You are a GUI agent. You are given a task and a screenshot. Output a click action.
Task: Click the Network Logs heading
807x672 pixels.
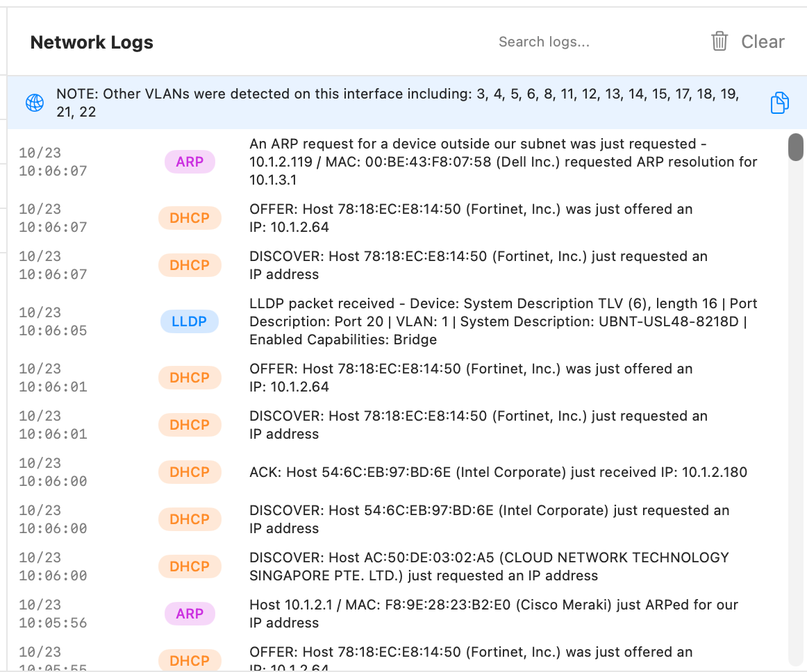(x=92, y=42)
